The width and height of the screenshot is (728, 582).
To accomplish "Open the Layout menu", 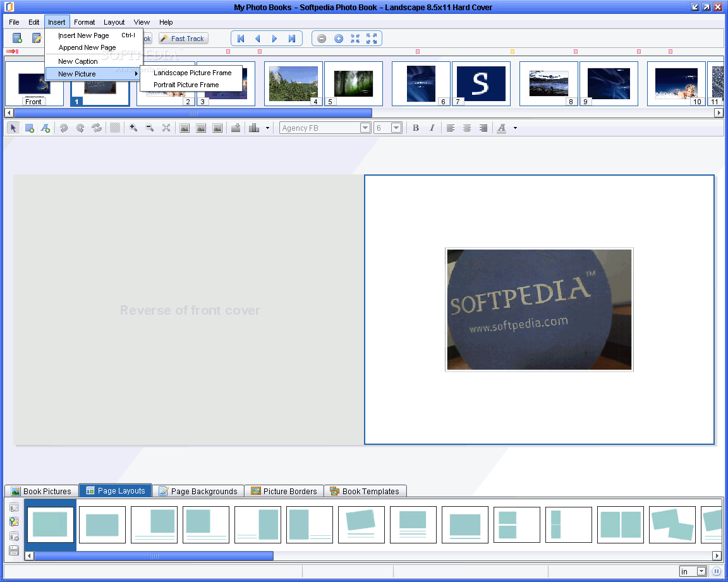I will click(114, 22).
